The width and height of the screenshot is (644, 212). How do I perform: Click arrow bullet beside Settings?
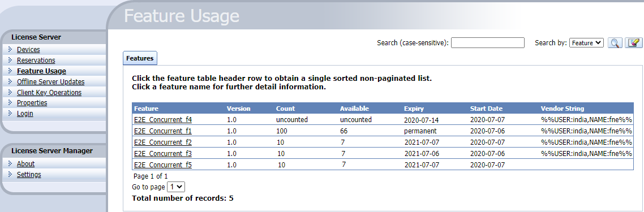(x=10, y=174)
